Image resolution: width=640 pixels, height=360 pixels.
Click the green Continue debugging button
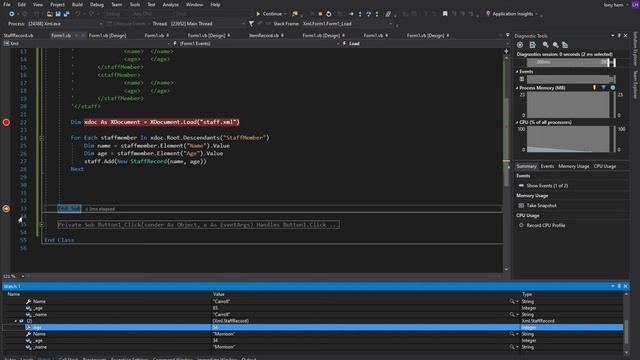(x=269, y=14)
